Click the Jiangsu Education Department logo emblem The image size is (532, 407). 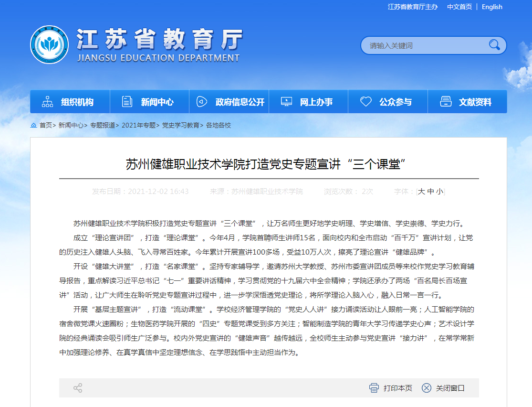pyautogui.click(x=49, y=44)
